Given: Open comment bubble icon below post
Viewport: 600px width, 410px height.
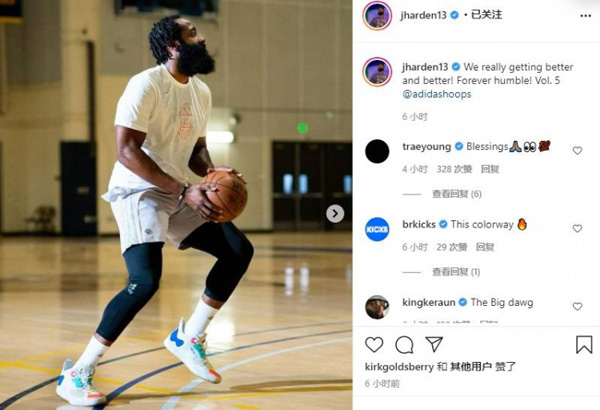Looking at the screenshot, I should (x=404, y=345).
